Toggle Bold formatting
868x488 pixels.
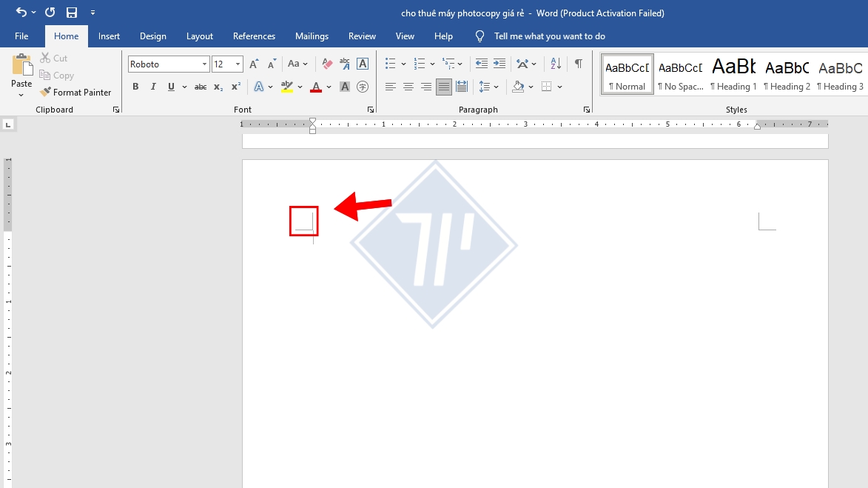click(135, 87)
